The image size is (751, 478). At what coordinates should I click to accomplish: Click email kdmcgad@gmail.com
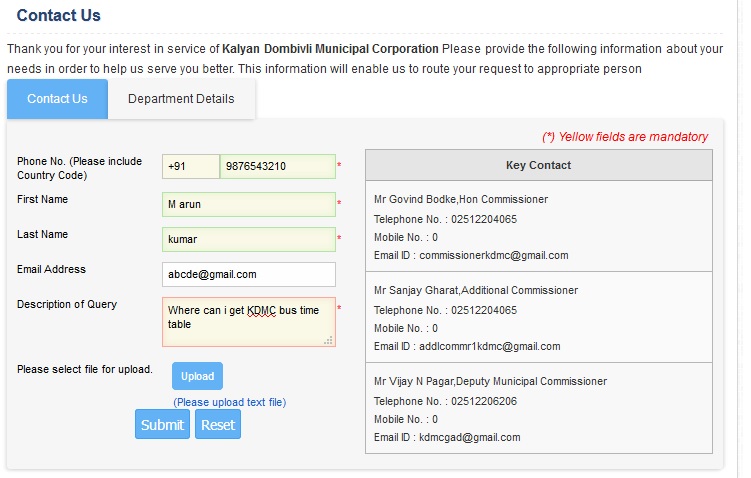pos(469,437)
